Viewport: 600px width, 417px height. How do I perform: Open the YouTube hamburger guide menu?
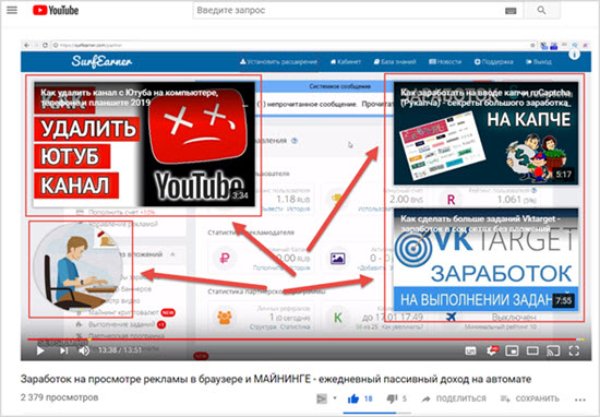12,10
